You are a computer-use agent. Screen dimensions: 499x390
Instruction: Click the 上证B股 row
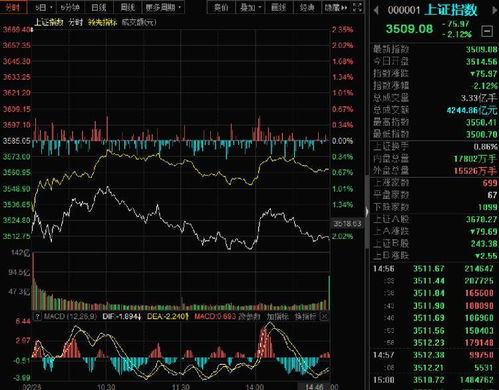[x=435, y=243]
